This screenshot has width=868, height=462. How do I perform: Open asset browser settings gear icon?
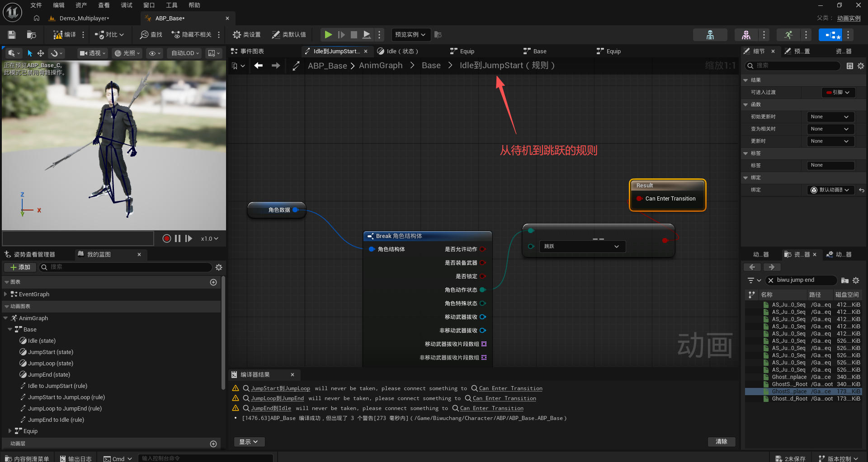tap(856, 280)
